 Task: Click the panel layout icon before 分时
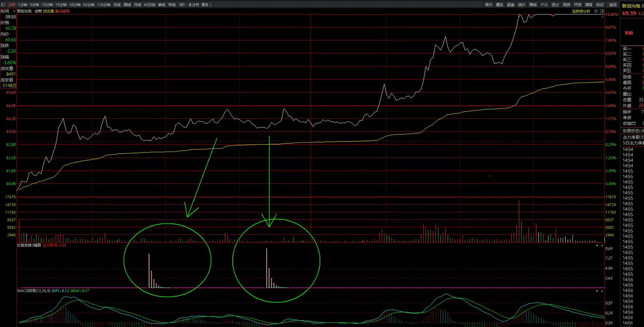[x=3, y=5]
